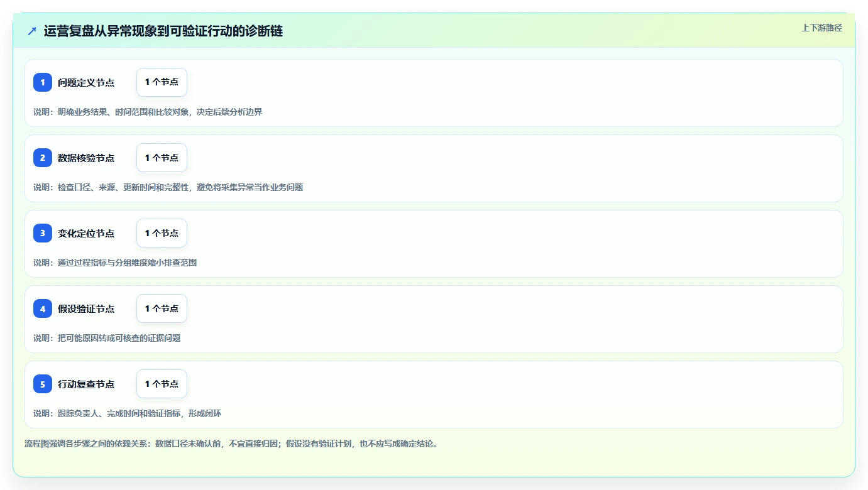
Task: Open the 问题定义节点 heading
Action: pyautogui.click(x=86, y=82)
